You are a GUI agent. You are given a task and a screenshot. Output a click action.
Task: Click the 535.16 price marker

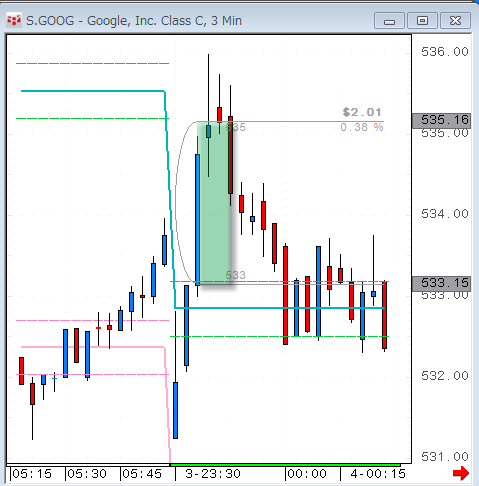(441, 120)
